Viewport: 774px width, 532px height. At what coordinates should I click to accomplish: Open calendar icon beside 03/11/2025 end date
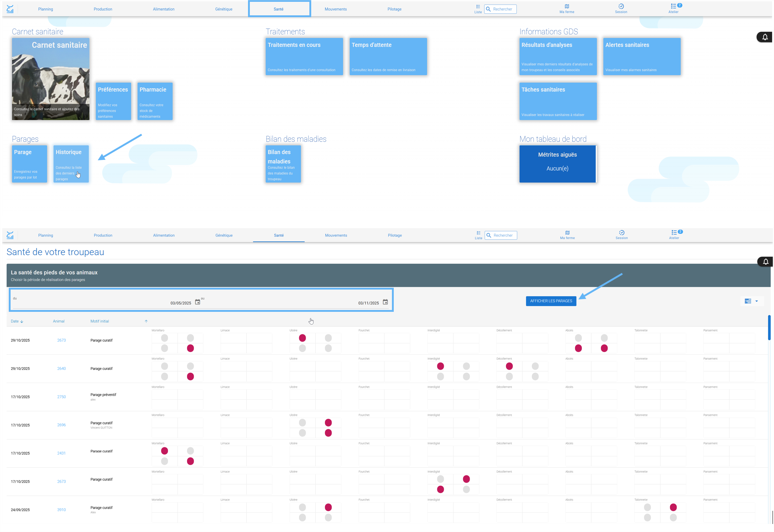click(x=385, y=302)
